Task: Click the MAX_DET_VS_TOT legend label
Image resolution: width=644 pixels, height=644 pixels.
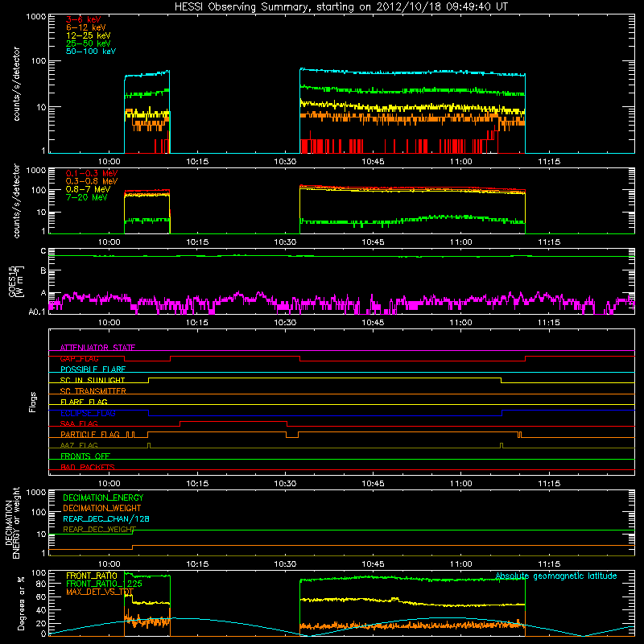Action: click(x=100, y=592)
